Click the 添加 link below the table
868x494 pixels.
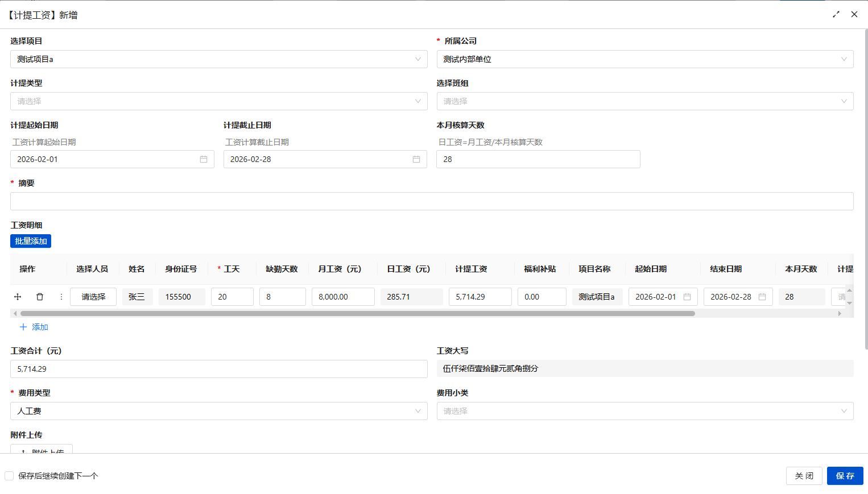click(34, 327)
